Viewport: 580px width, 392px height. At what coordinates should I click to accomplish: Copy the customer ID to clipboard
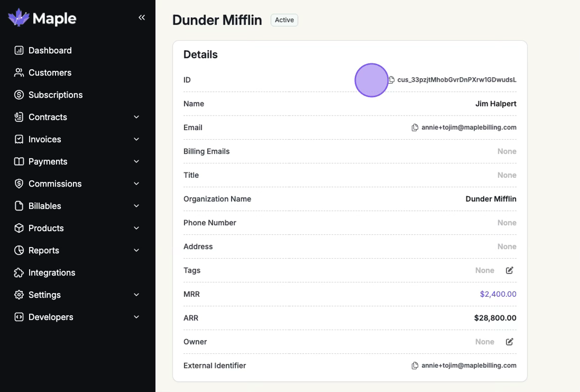tap(391, 80)
